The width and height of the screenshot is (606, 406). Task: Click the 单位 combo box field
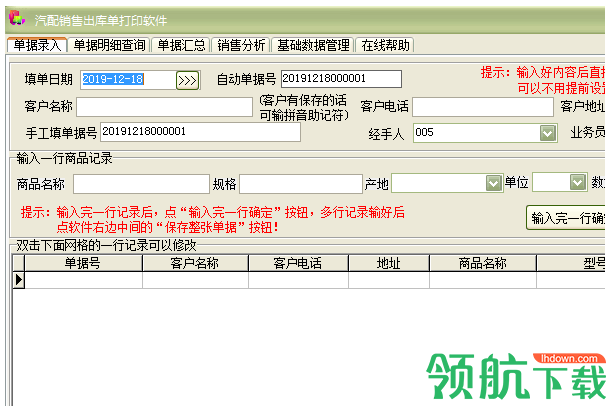point(560,182)
